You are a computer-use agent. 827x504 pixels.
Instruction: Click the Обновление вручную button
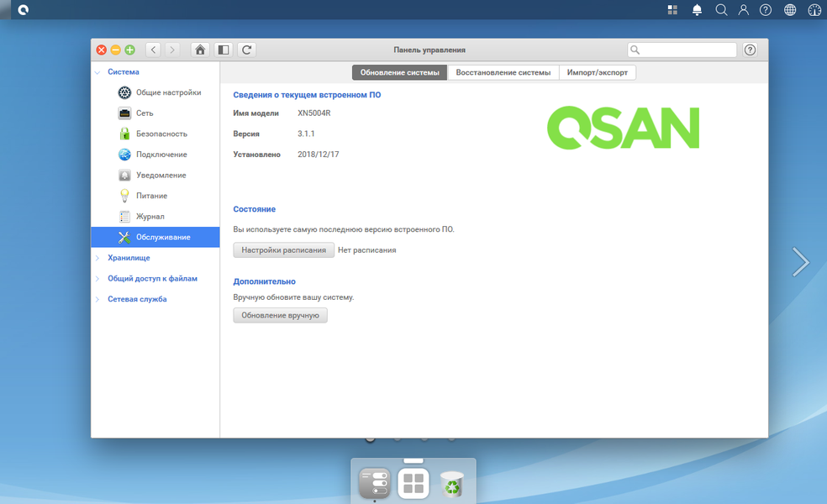[x=280, y=315]
